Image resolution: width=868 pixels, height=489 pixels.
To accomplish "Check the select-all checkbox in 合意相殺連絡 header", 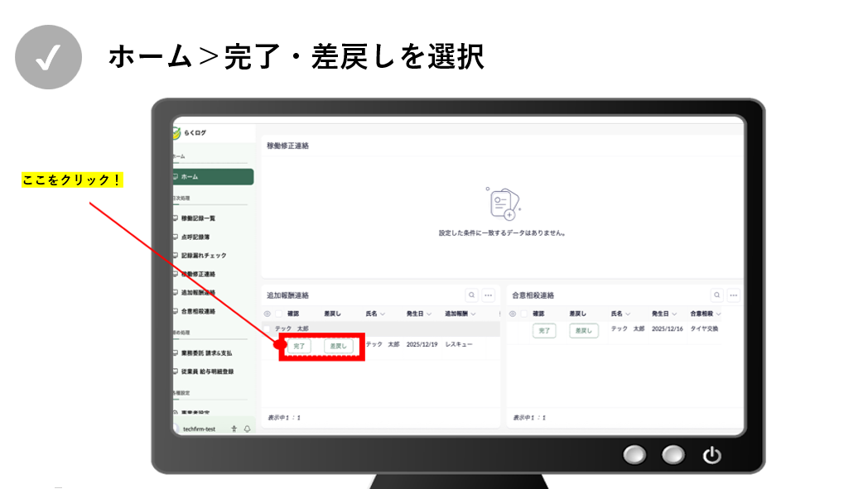I will 523,314.
